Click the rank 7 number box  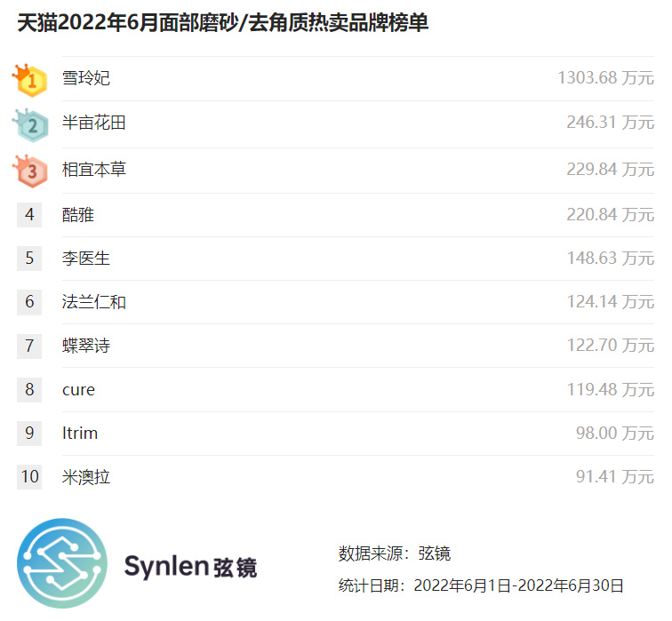[x=29, y=346]
